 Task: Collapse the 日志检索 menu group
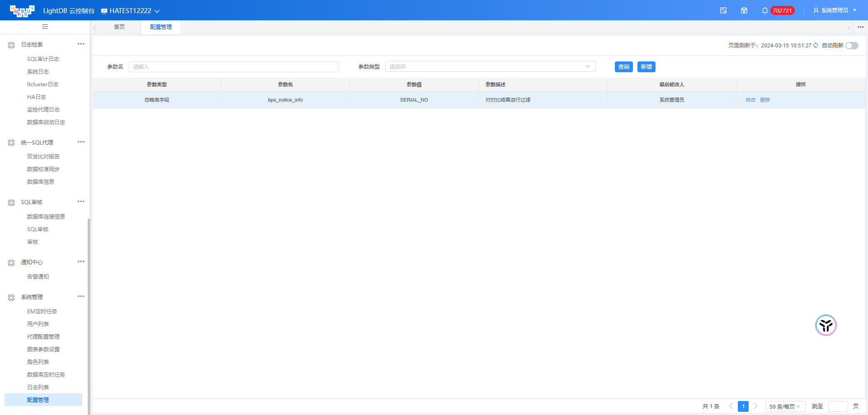point(32,45)
